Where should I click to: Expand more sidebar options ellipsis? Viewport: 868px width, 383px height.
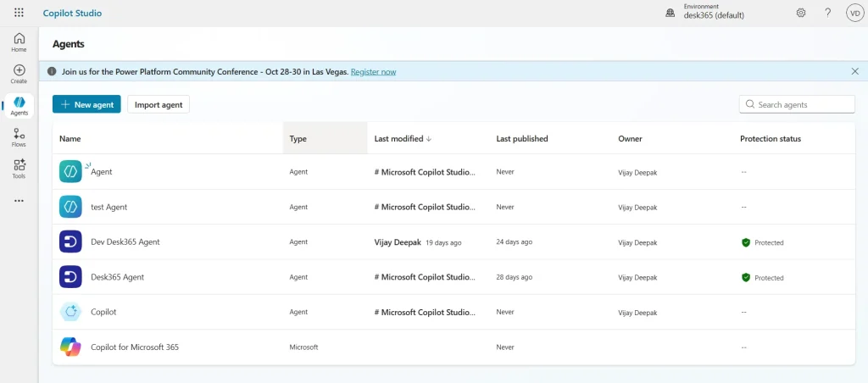click(x=19, y=201)
